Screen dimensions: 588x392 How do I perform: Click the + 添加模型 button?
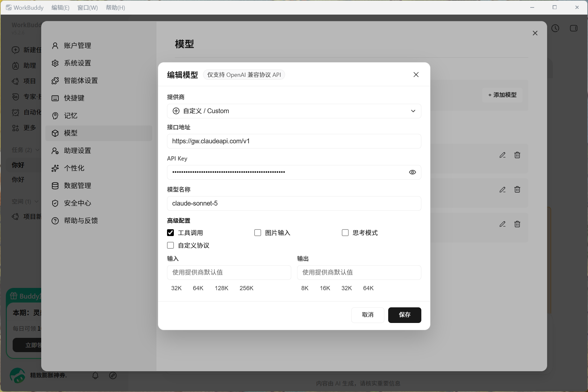click(x=502, y=95)
